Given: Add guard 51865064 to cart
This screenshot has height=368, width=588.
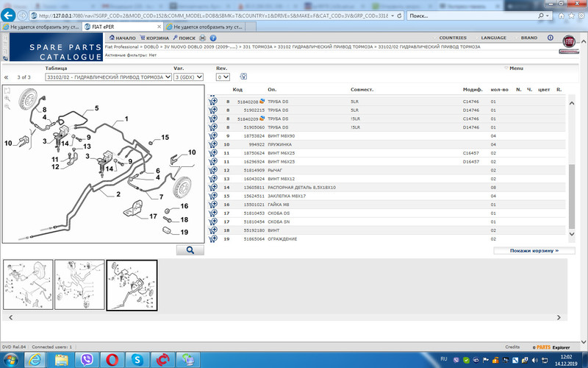Looking at the screenshot, I should tap(213, 238).
